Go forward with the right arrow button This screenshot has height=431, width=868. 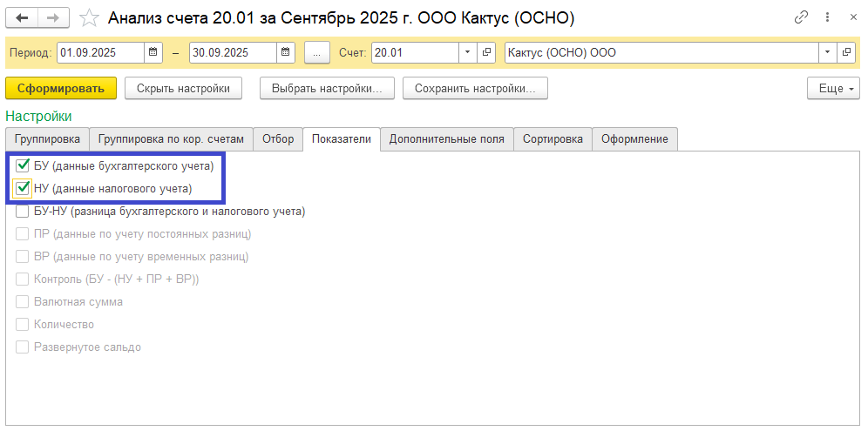tap(53, 17)
